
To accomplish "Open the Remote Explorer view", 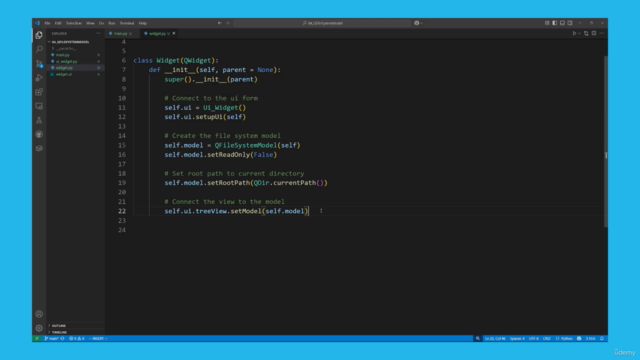I will click(39, 106).
